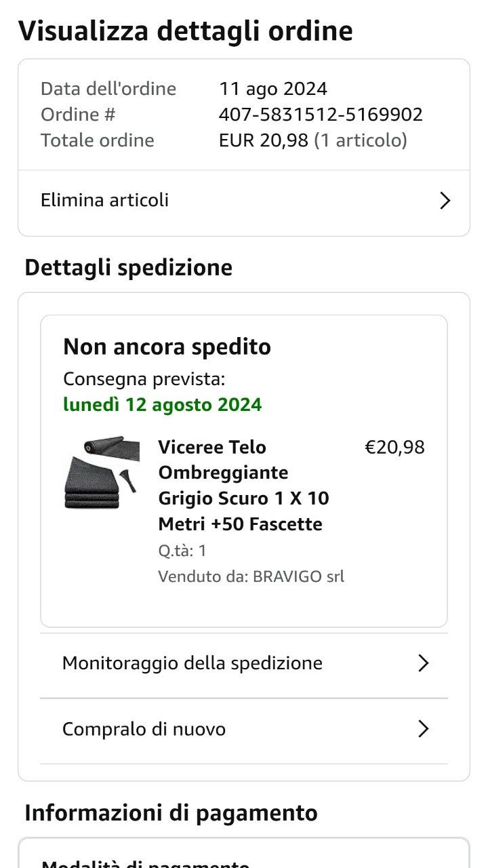488x868 pixels.
Task: Tap the green delivery date lunedì 12 agosto
Action: [162, 405]
